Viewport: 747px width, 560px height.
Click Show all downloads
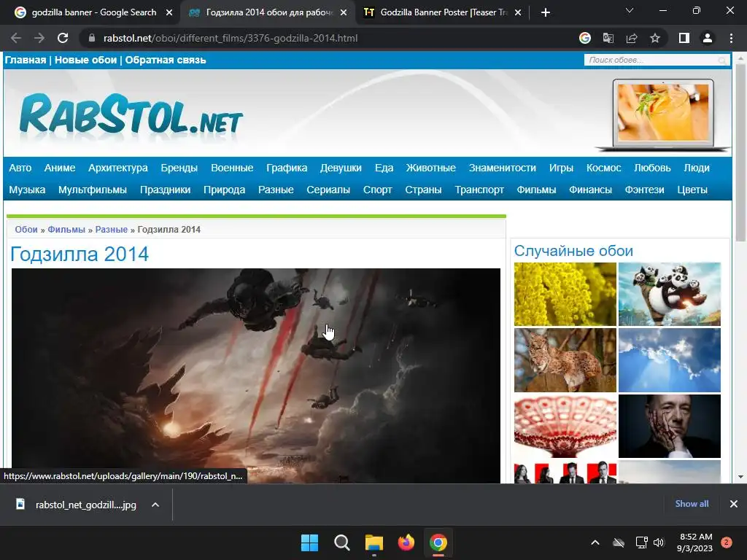(692, 504)
